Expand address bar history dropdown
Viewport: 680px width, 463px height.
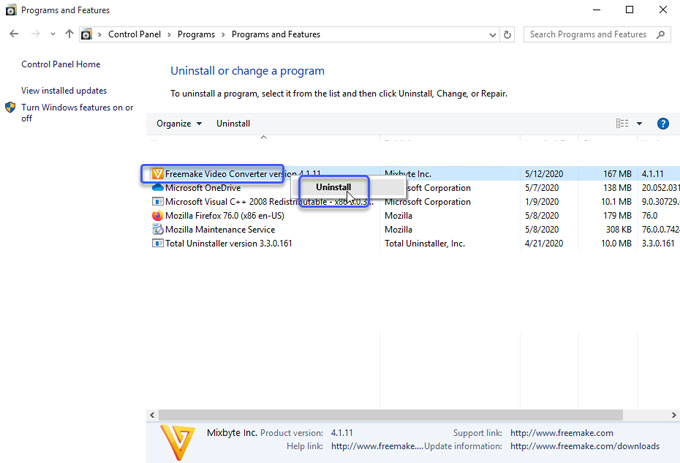pos(492,35)
